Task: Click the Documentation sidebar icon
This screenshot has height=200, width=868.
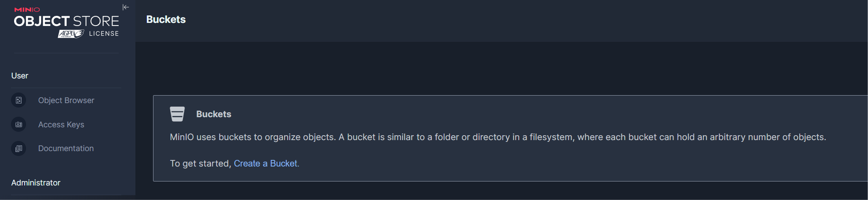Action: point(19,148)
